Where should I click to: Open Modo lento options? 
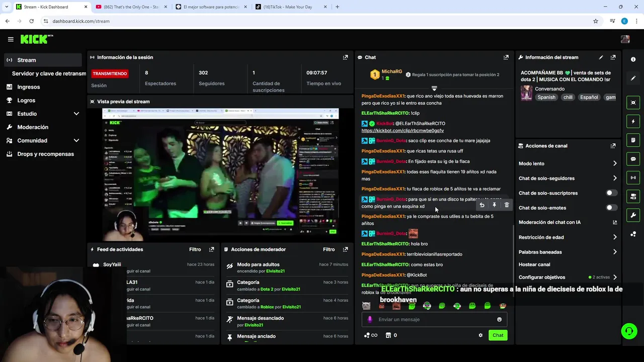(x=568, y=163)
